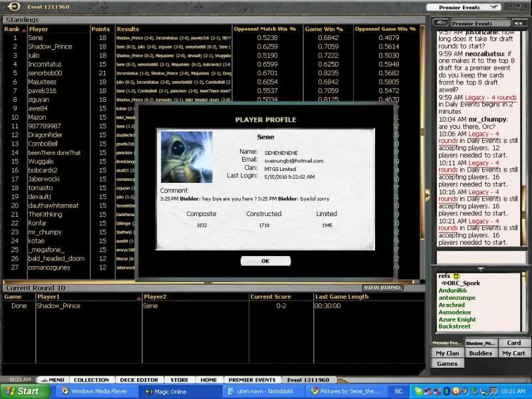Open the My Cart button

[x=513, y=353]
